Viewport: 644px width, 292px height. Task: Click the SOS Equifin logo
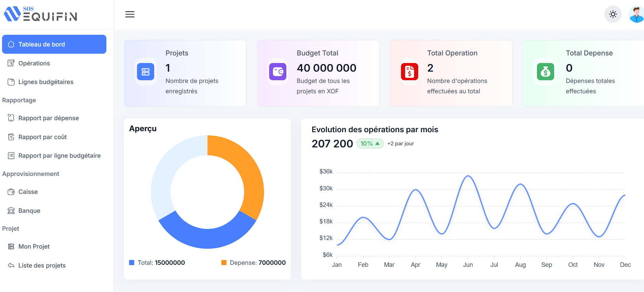[40, 14]
